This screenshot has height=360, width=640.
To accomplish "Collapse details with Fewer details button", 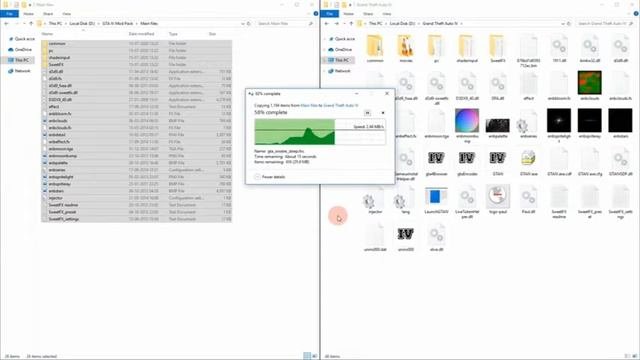I will point(269,177).
